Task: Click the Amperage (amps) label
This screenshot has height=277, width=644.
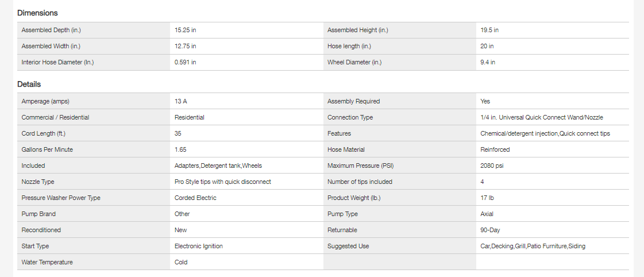Action: [x=45, y=101]
